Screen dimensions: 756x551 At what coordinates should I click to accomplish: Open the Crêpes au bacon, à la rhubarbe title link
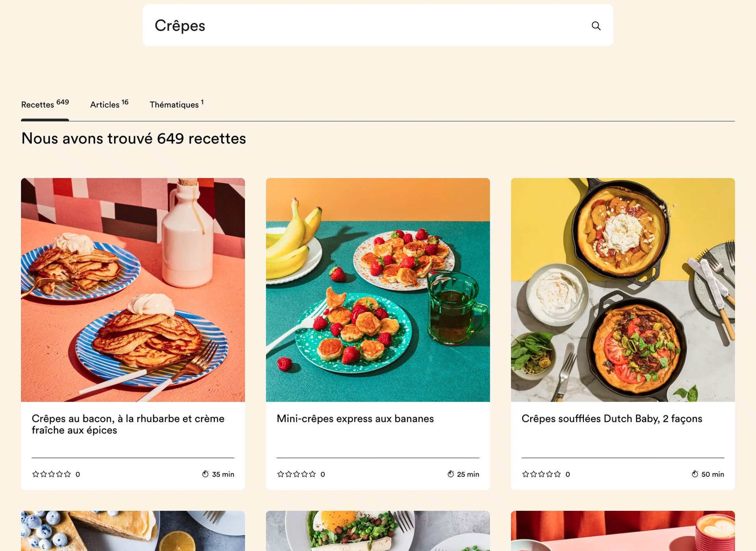point(128,424)
